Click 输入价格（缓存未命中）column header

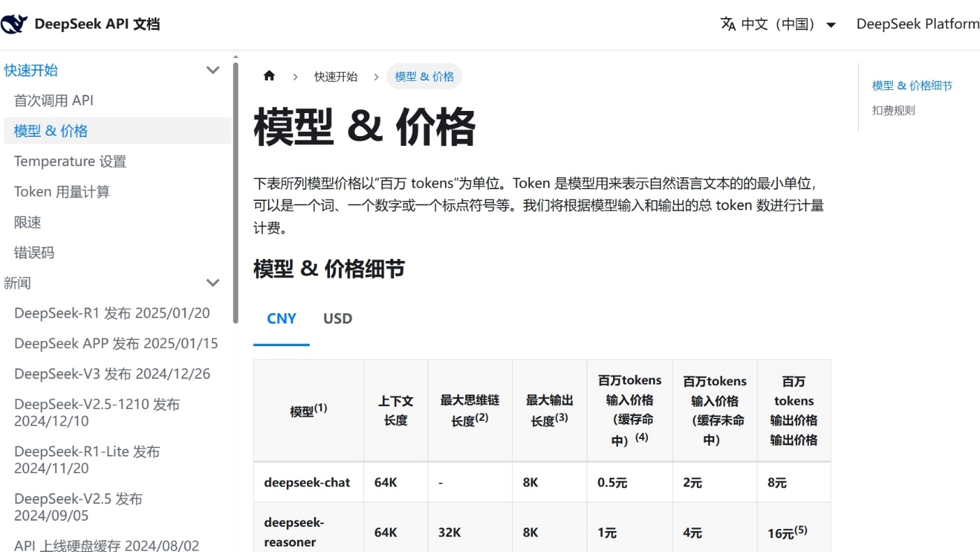pyautogui.click(x=715, y=410)
